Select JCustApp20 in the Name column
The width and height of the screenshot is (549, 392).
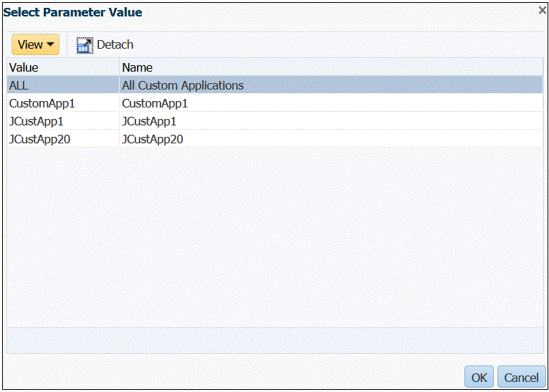(x=153, y=139)
